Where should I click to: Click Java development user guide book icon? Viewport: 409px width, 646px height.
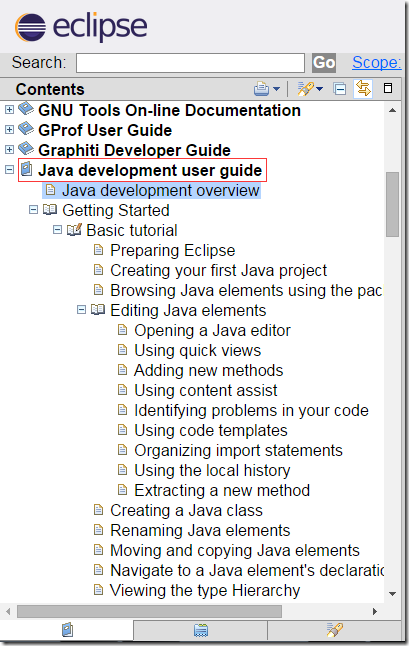(27, 169)
